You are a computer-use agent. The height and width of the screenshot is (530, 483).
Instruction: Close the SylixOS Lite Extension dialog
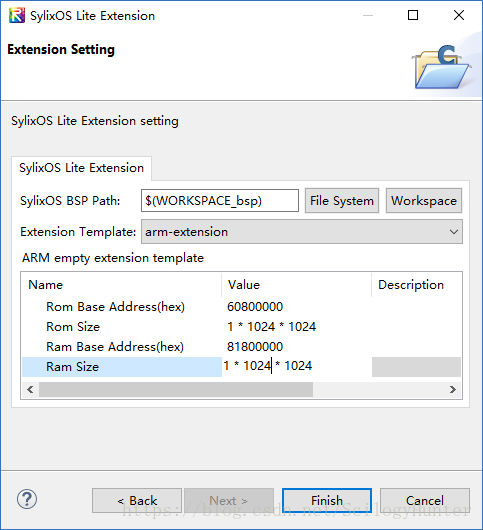tap(459, 15)
